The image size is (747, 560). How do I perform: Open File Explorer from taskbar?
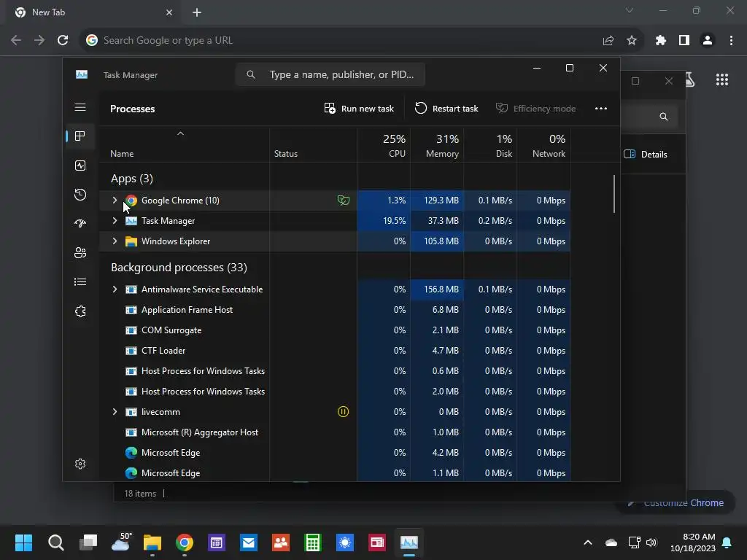[x=152, y=542]
